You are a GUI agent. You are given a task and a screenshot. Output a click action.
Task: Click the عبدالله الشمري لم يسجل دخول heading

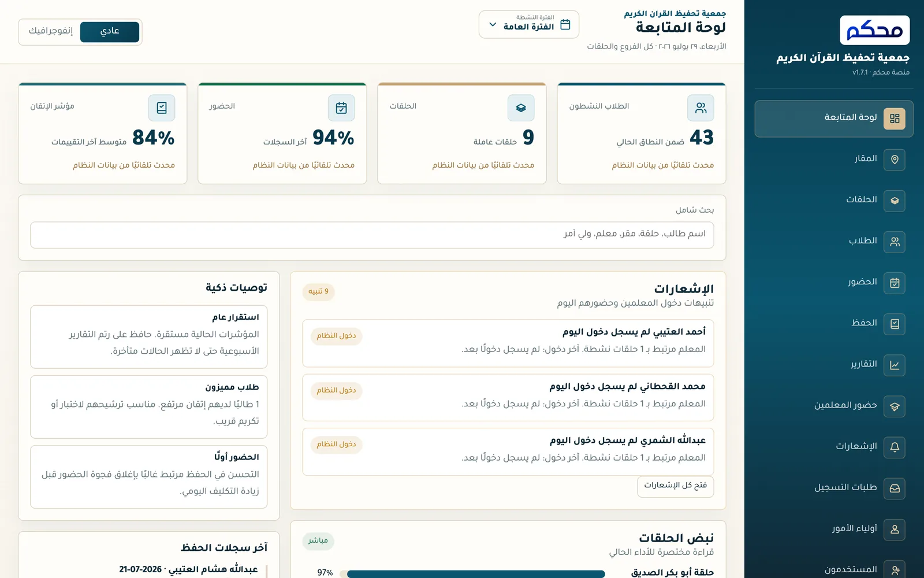[628, 440]
